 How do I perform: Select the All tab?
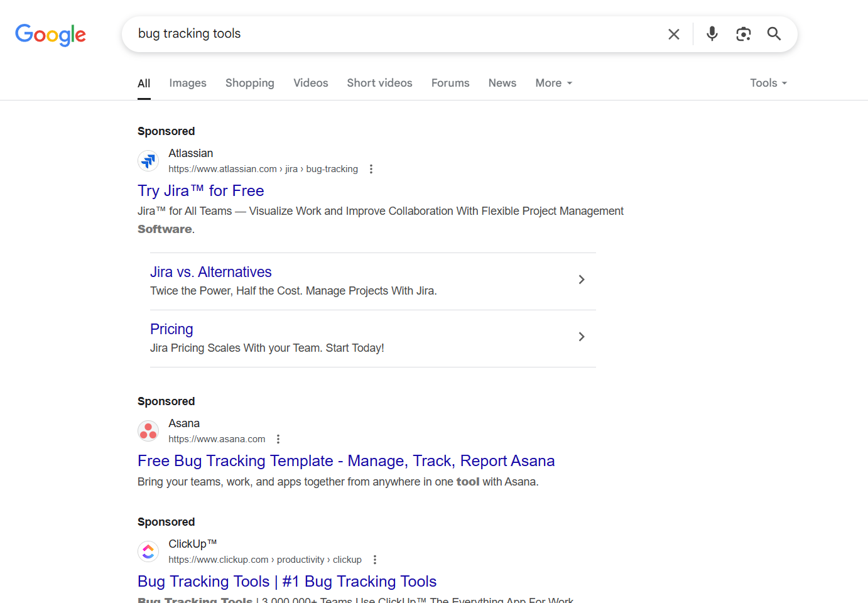click(x=144, y=83)
